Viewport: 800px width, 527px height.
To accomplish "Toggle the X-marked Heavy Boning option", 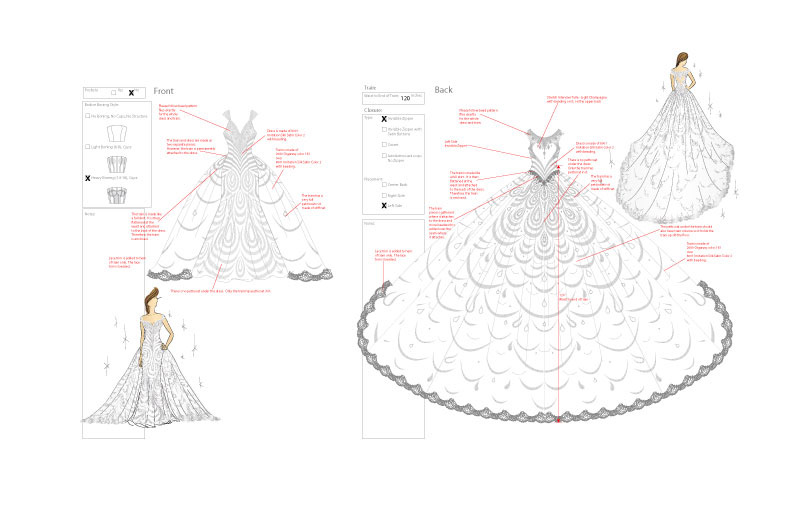I will click(87, 178).
